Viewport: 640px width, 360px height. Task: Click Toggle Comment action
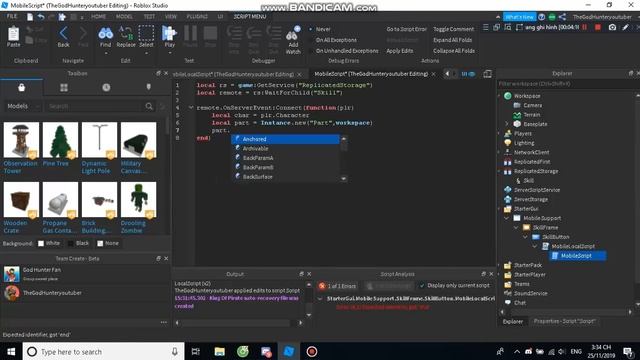[453, 29]
